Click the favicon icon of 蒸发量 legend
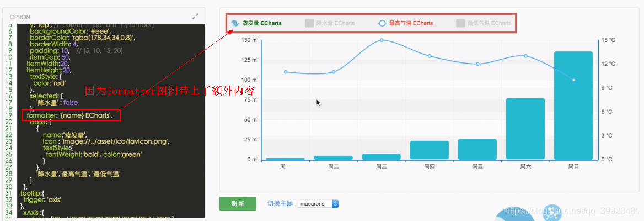 tap(234, 23)
